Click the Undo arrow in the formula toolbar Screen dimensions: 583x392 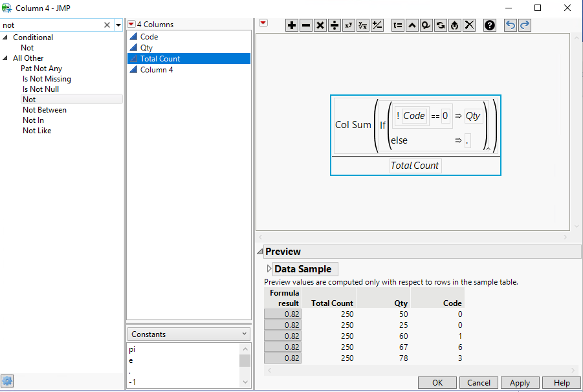tap(511, 25)
